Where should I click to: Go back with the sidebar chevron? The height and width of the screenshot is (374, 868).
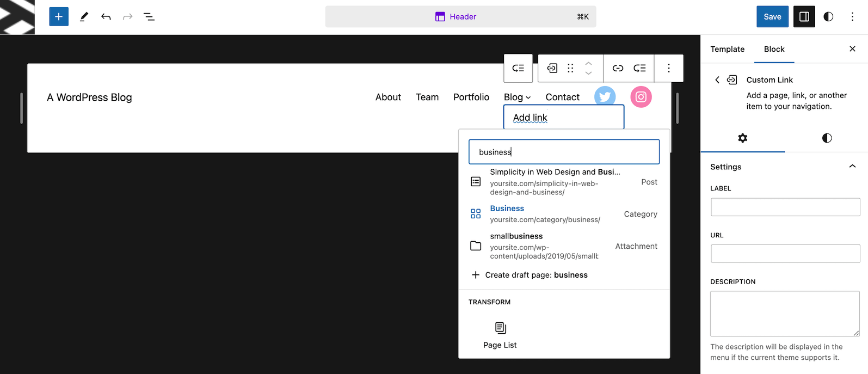point(717,80)
